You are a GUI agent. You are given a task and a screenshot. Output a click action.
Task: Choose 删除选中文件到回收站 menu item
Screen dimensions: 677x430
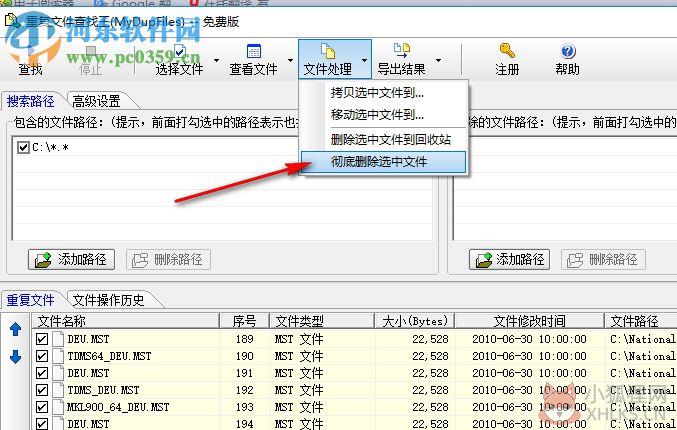click(x=383, y=139)
